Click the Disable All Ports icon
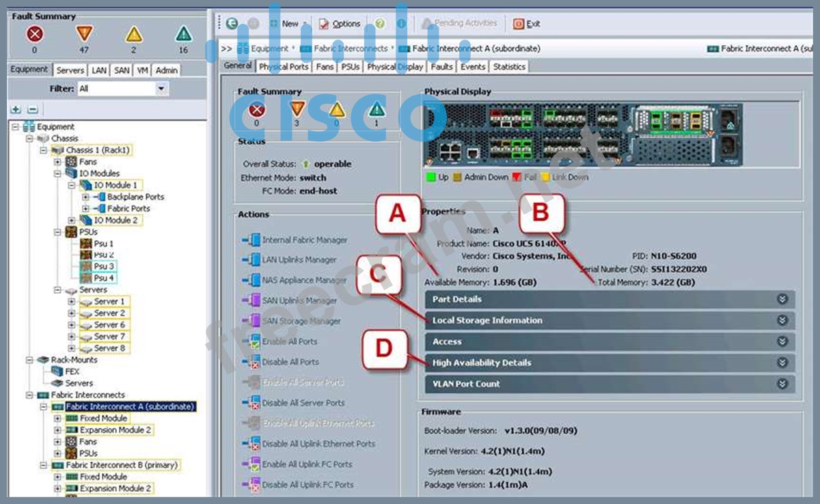 point(251,362)
